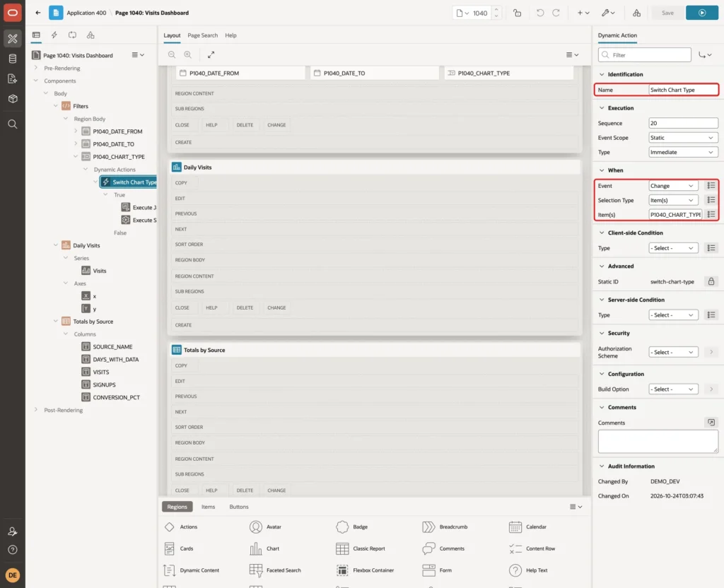This screenshot has width=724, height=588.
Task: Click the property Filter search field
Action: (x=645, y=55)
